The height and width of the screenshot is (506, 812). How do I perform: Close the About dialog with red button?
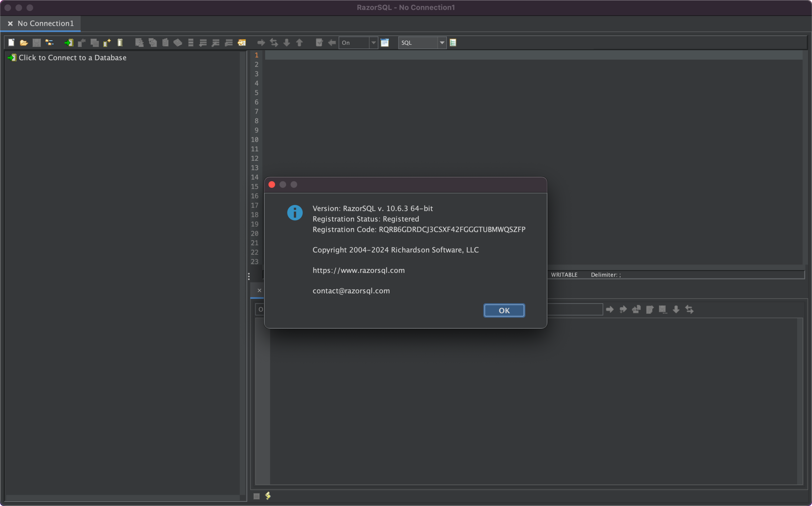pyautogui.click(x=272, y=185)
